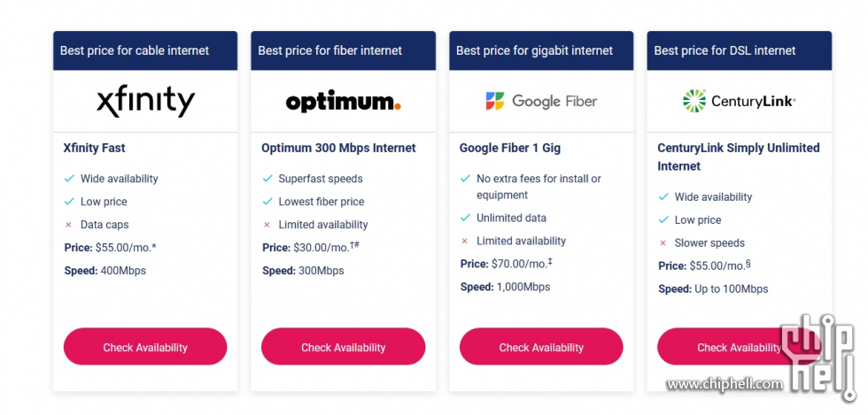
Task: Click the Google Fiber logo
Action: coord(541,101)
